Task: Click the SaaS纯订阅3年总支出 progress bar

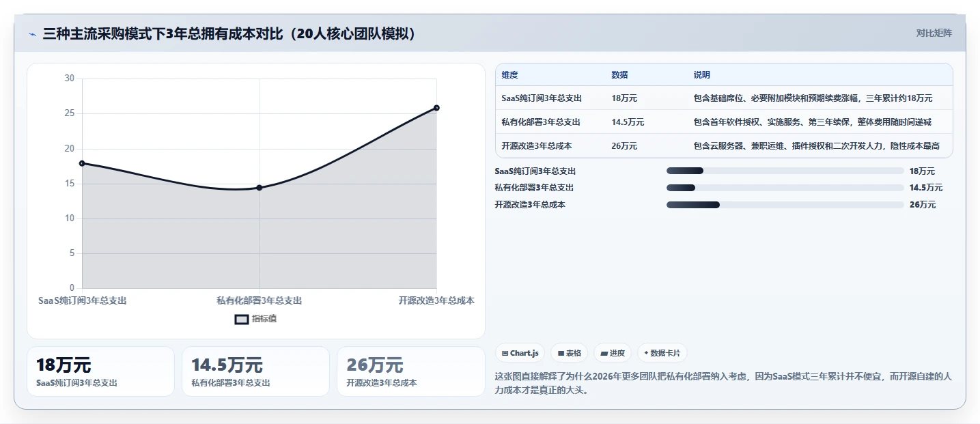Action: 785,171
